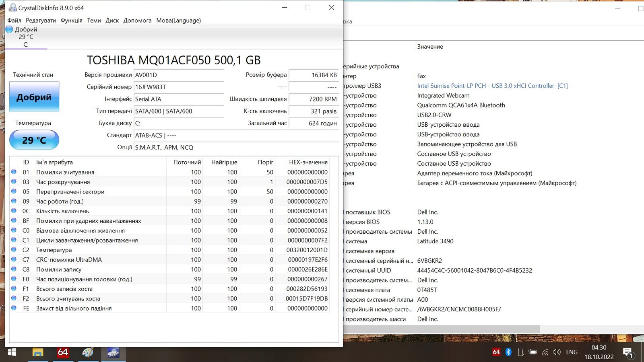Open the Диск menu
Screen dimensions: 644x362
[x=112, y=21]
